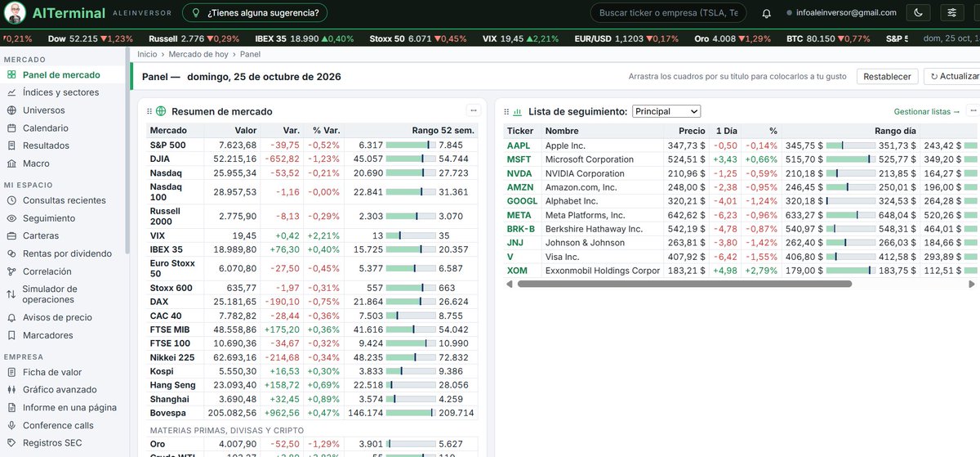Click the lightbulb suggestion icon
The width and height of the screenshot is (980, 457).
[x=196, y=13]
